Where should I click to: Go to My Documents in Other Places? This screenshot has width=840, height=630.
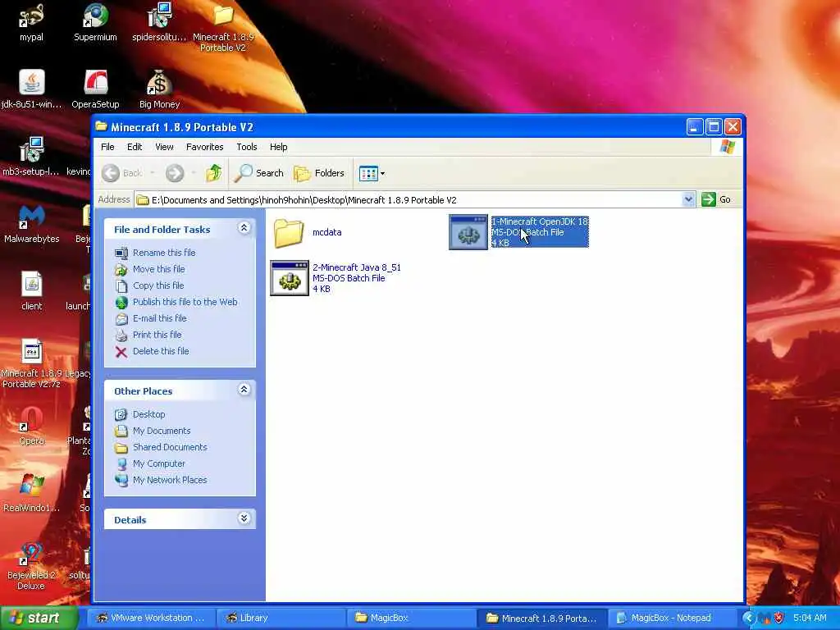pos(162,431)
